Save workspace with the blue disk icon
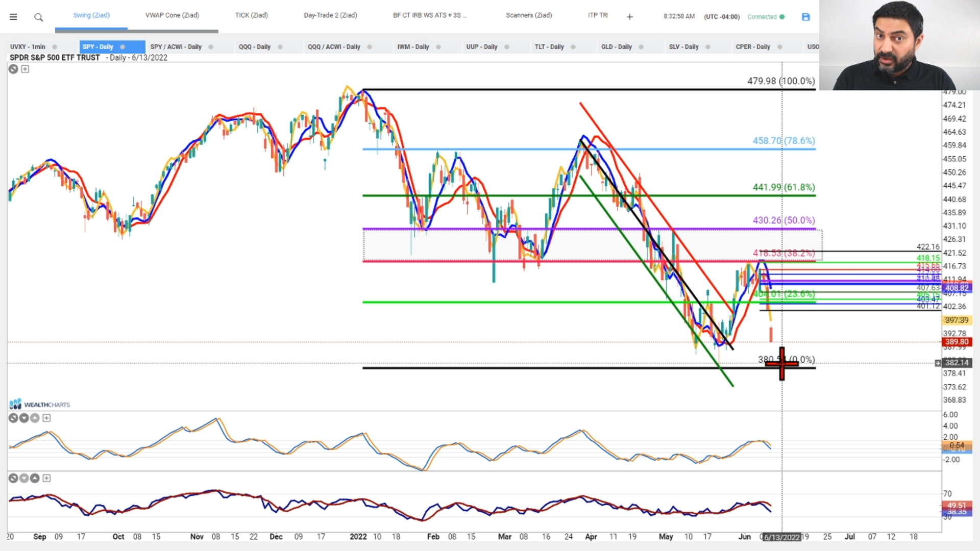Screen dimensions: 980x551 806,17
